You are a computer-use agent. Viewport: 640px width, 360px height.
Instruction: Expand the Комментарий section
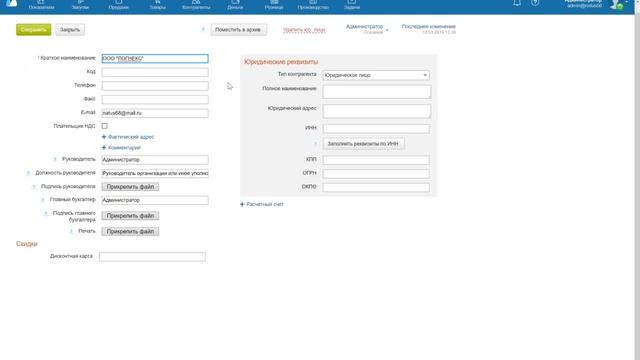point(121,148)
